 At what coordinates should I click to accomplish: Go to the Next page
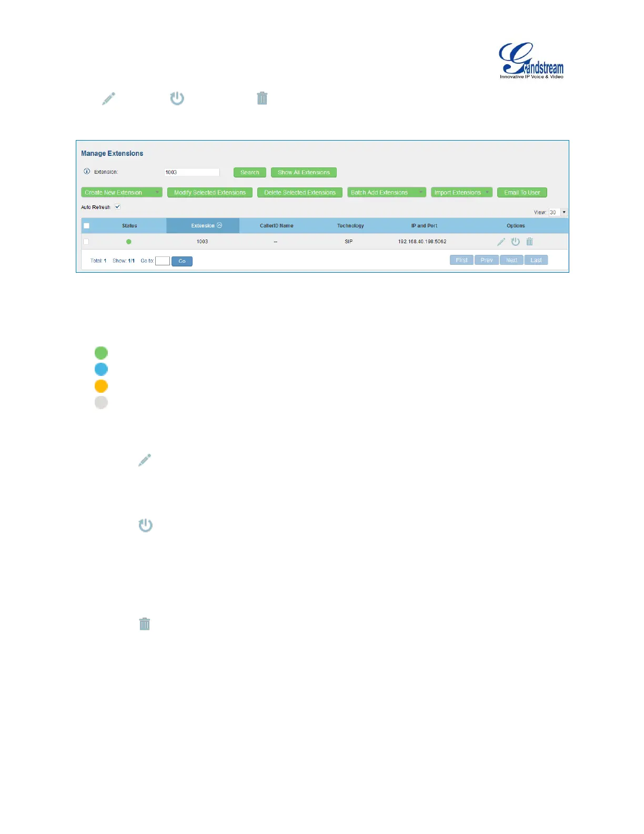(x=511, y=260)
